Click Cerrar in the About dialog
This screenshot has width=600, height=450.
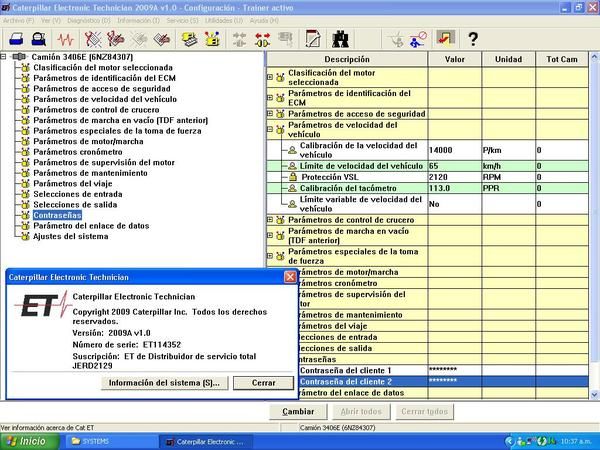coord(263,383)
